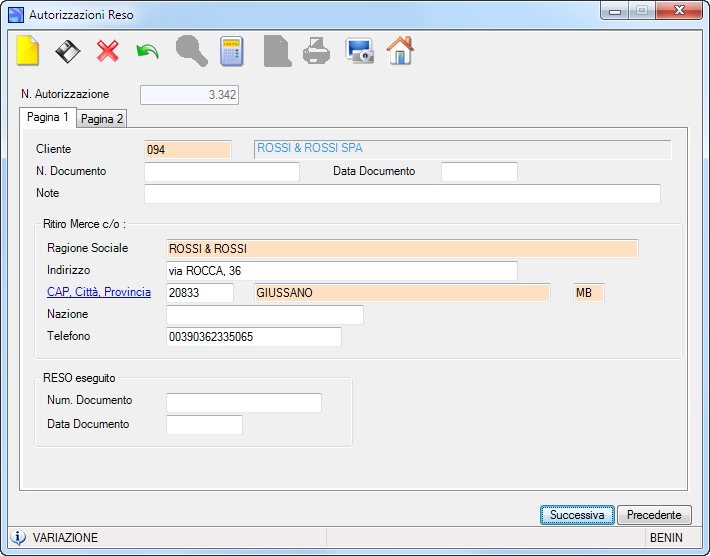Click the Cliente code field with 094
The width and height of the screenshot is (710, 556).
187,150
